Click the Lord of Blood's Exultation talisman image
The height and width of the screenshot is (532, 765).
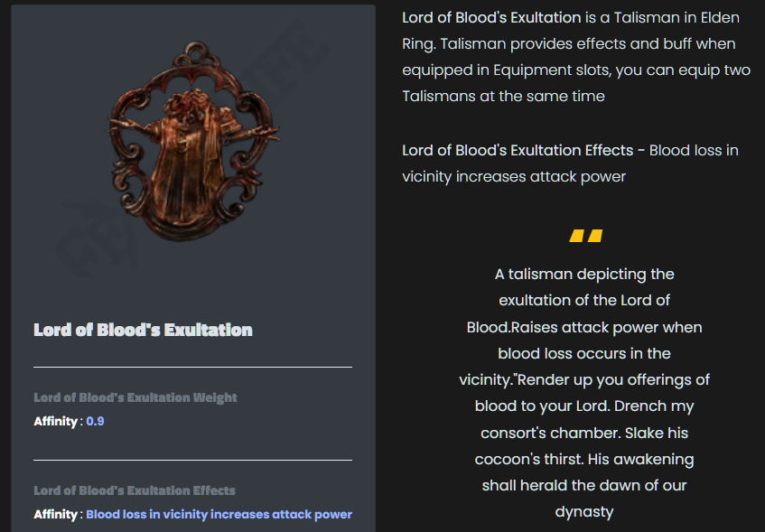coord(193,142)
